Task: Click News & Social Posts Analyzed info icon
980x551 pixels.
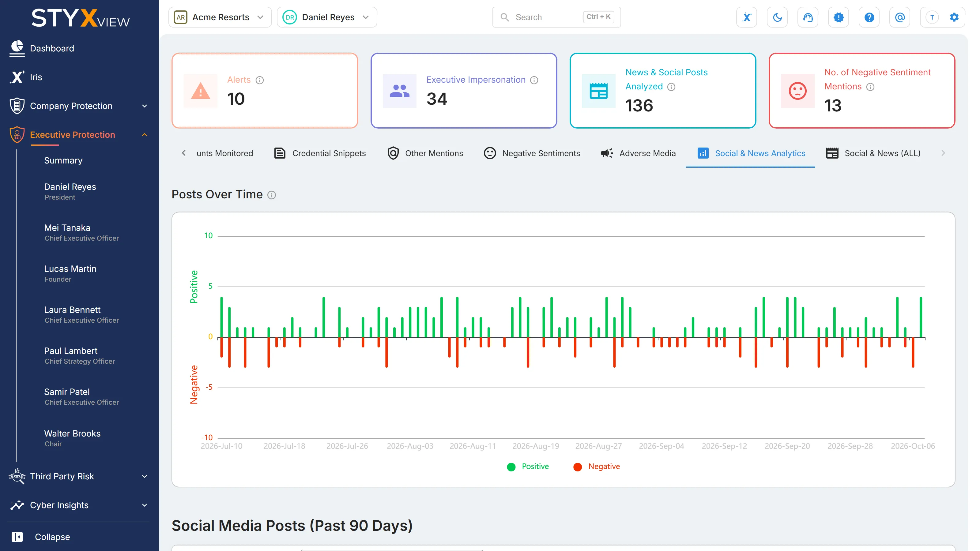Action: 672,87
